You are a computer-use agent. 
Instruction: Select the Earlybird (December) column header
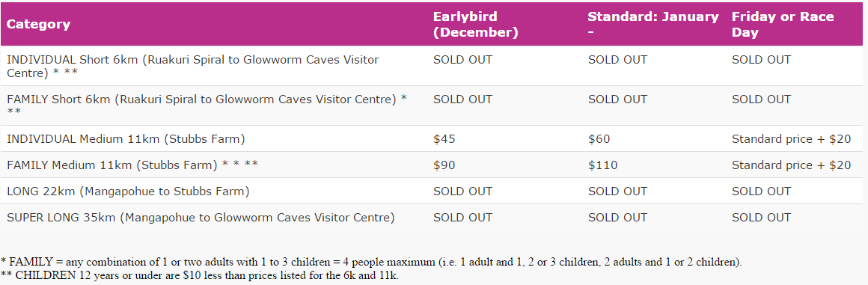(475, 25)
